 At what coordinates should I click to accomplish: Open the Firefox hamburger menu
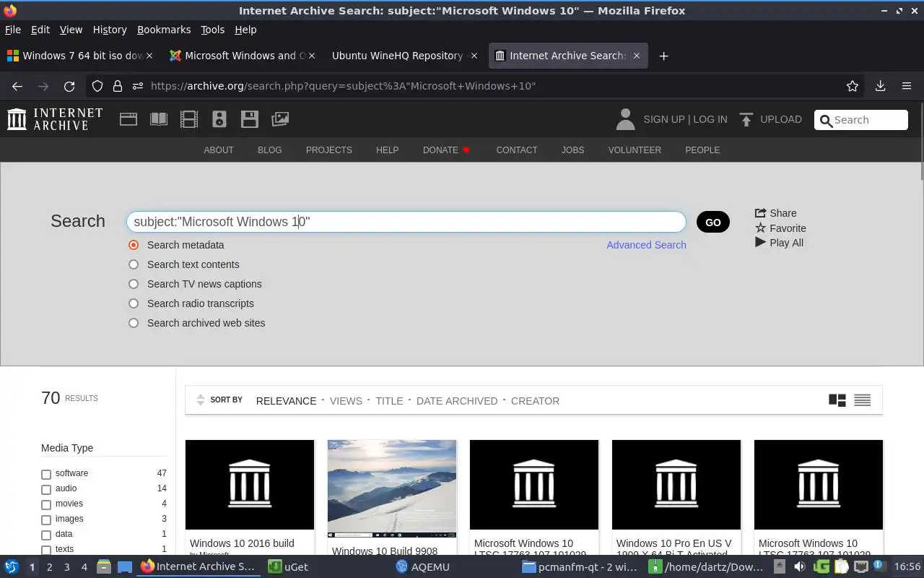[907, 86]
